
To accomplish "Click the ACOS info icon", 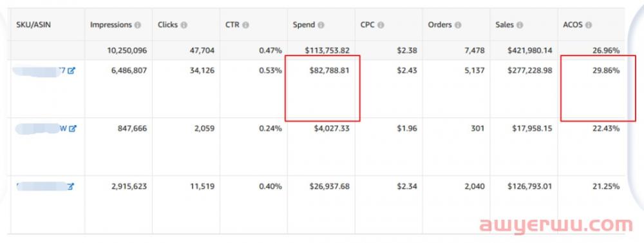I will (x=589, y=25).
